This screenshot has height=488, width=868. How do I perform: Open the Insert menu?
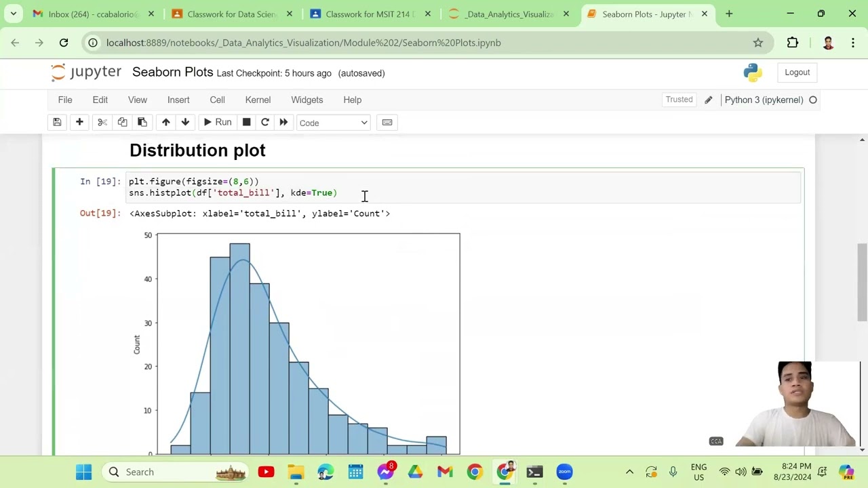178,100
